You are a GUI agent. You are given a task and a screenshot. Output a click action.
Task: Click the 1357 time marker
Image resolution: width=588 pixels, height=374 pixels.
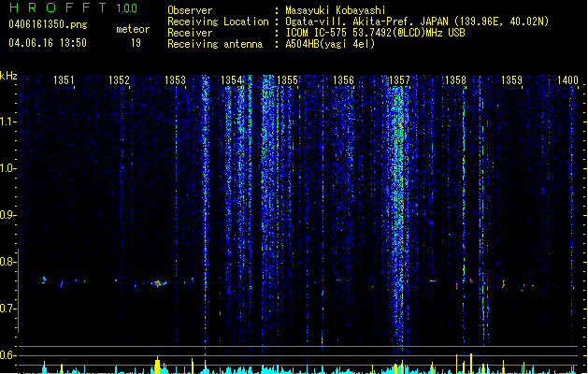pos(399,80)
